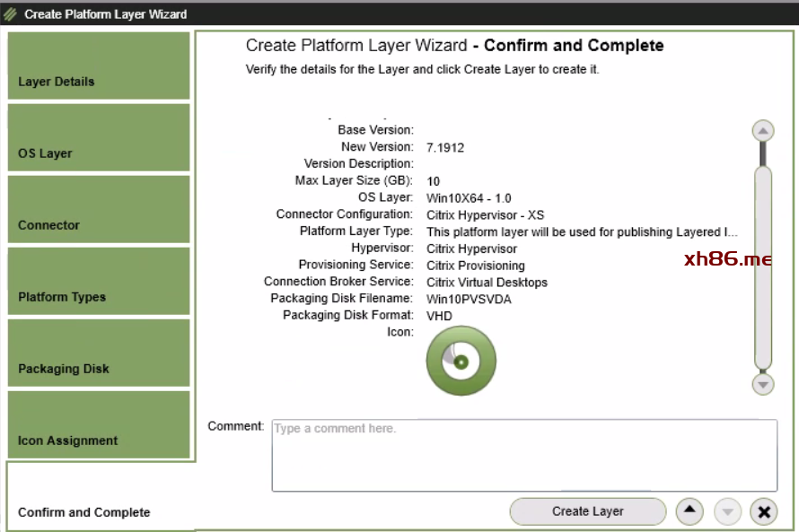The width and height of the screenshot is (799, 532).
Task: Select the Connector wizard tab
Action: coord(99,210)
